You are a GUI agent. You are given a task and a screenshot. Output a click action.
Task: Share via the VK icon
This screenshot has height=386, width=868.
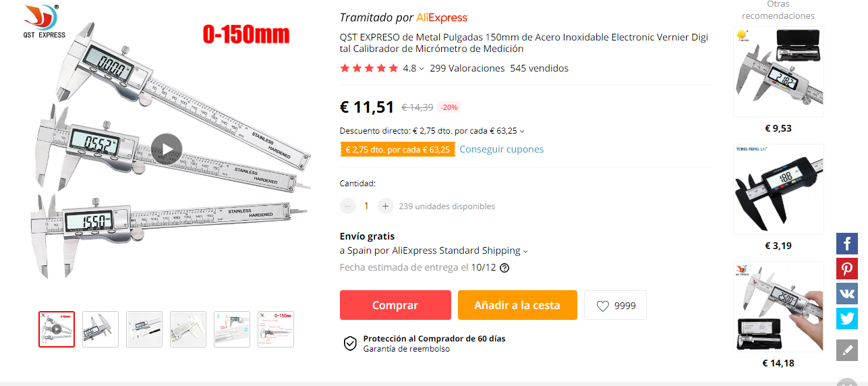point(847,294)
